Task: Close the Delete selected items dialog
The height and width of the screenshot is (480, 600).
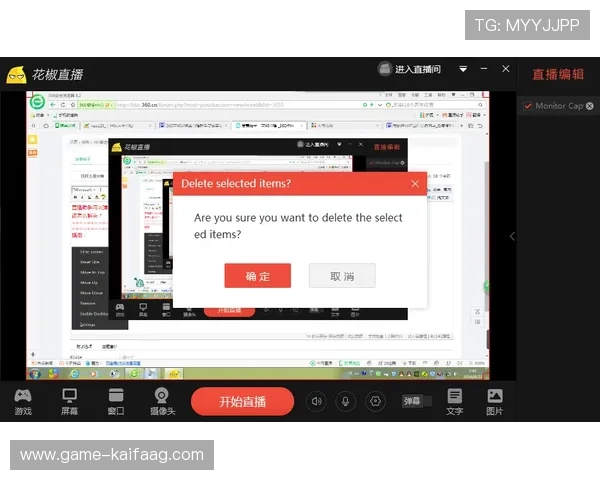Action: tap(415, 184)
